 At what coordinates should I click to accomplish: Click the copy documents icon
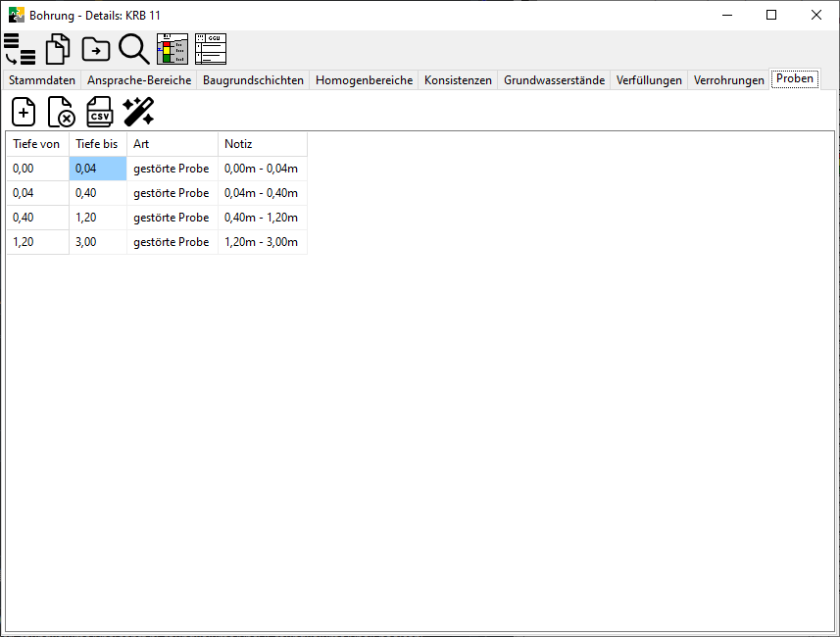coord(58,48)
